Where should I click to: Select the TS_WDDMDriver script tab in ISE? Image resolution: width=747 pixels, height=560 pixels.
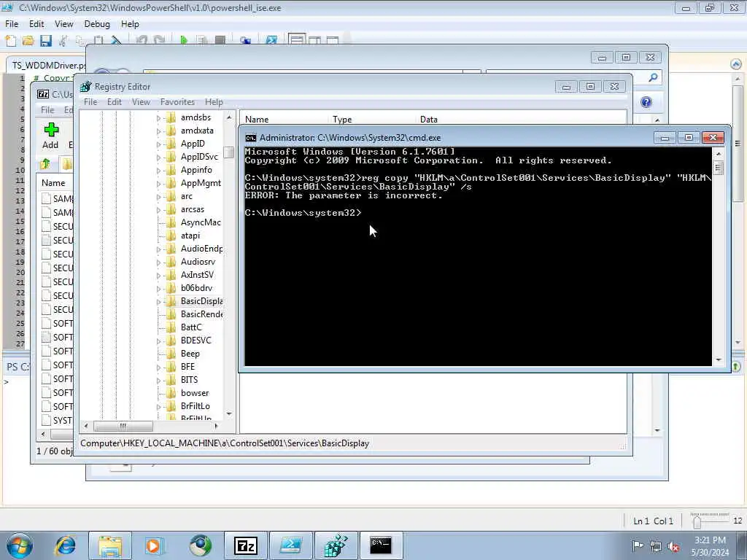click(x=47, y=65)
